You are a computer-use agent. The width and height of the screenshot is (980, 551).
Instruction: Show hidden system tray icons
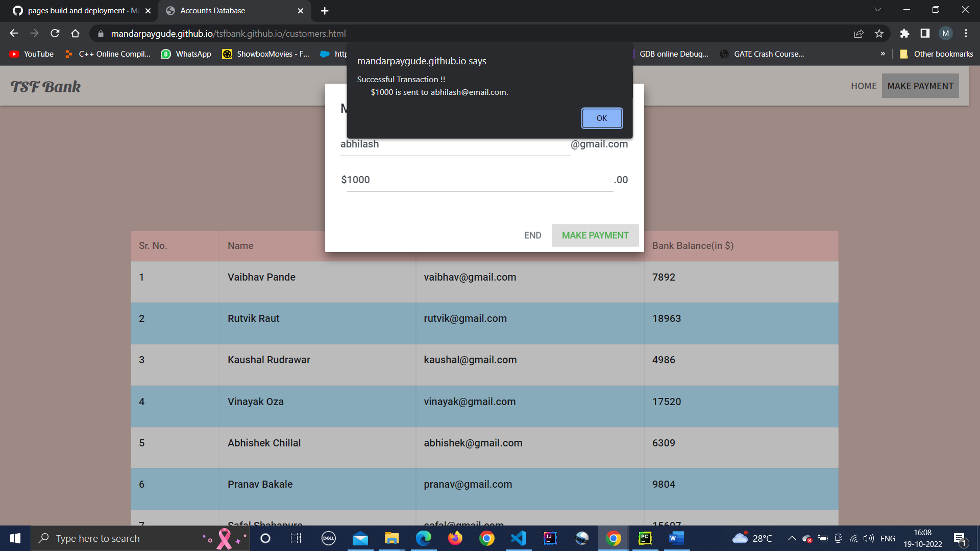pyautogui.click(x=792, y=538)
